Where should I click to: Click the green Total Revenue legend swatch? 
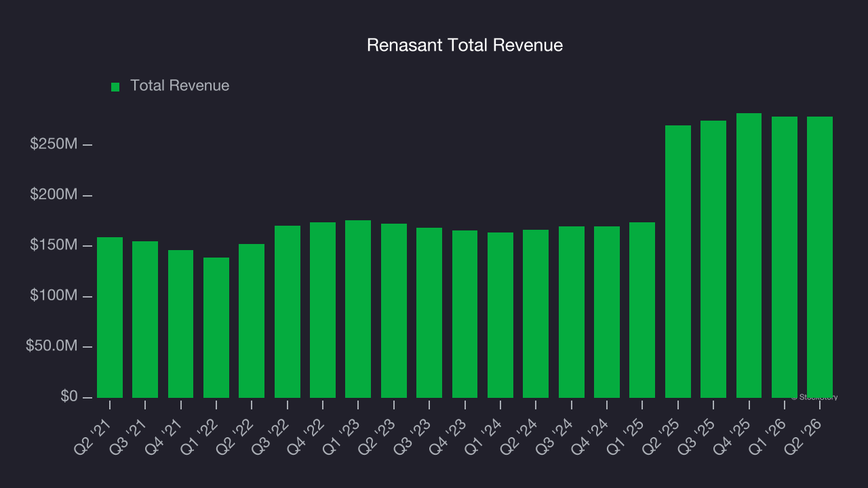[x=115, y=87]
